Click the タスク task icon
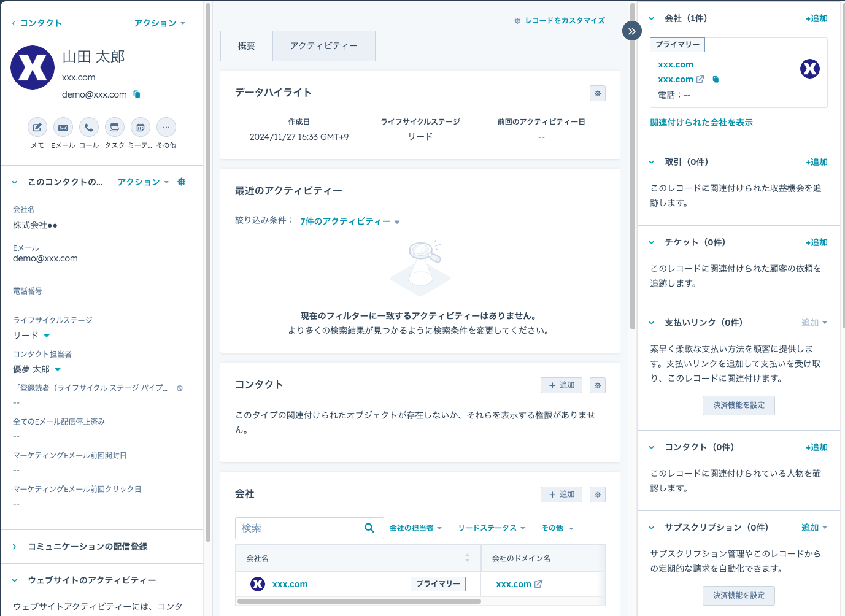This screenshot has width=845, height=616. [x=115, y=128]
